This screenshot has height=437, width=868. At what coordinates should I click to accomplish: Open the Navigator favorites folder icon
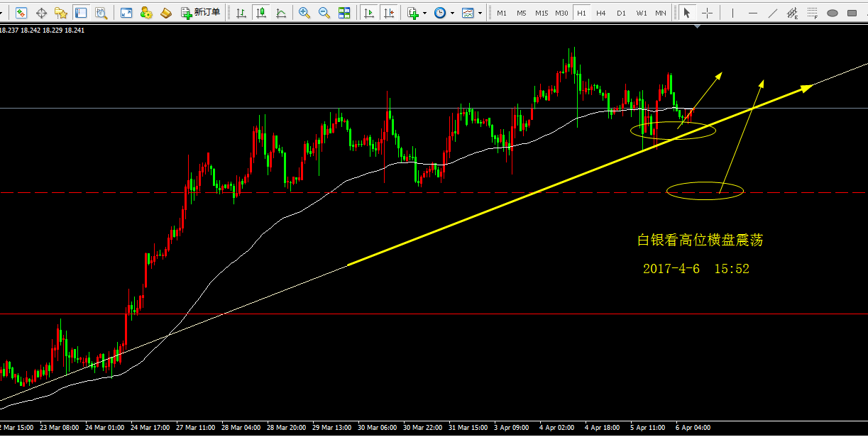coord(61,13)
